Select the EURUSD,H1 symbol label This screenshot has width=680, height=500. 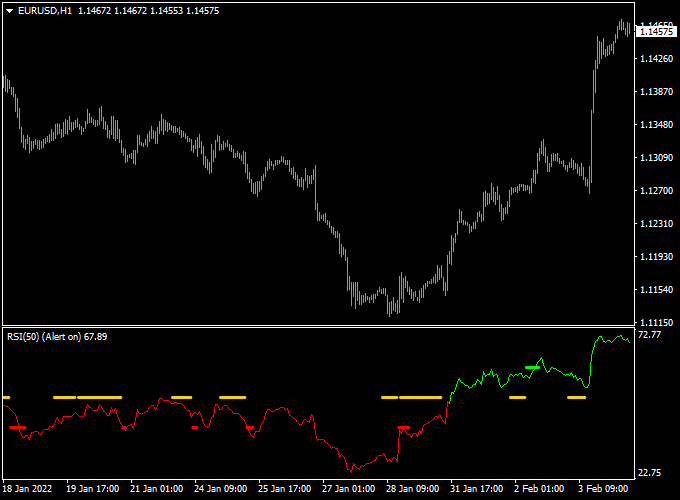pos(45,11)
